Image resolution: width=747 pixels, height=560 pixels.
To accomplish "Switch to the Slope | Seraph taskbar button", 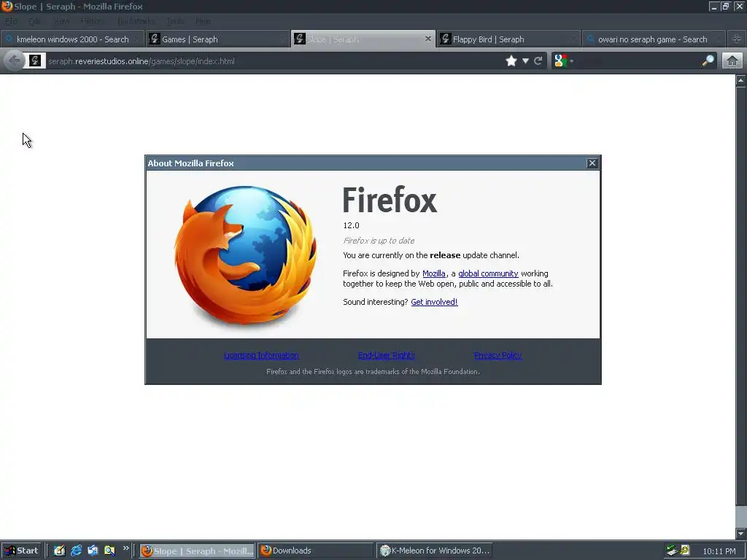I will tap(197, 551).
